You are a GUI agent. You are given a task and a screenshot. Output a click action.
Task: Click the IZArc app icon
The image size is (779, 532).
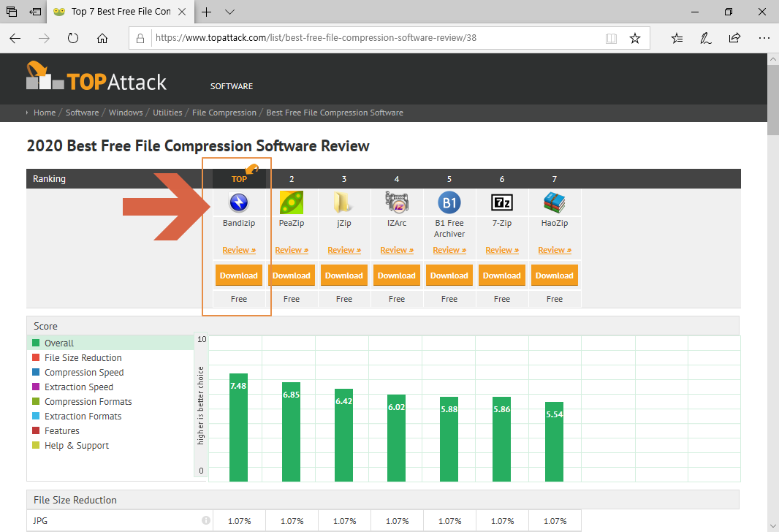pos(397,202)
